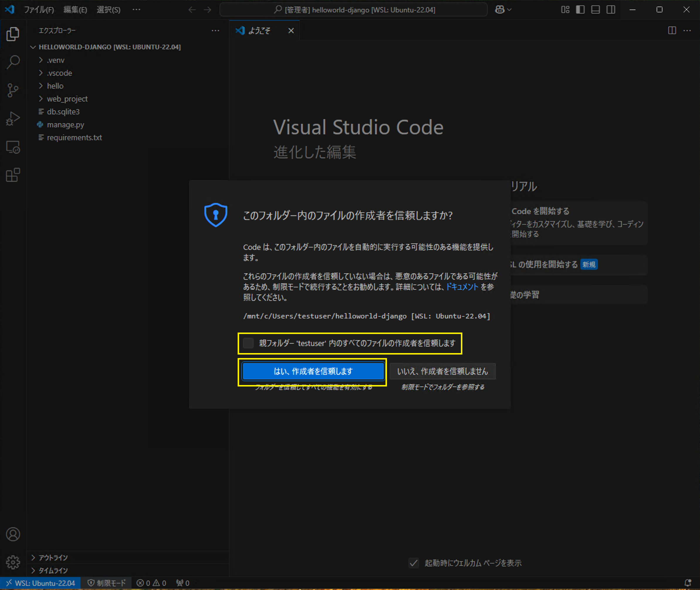Expand the アウトライン section
This screenshot has width=700, height=590.
[x=128, y=557]
